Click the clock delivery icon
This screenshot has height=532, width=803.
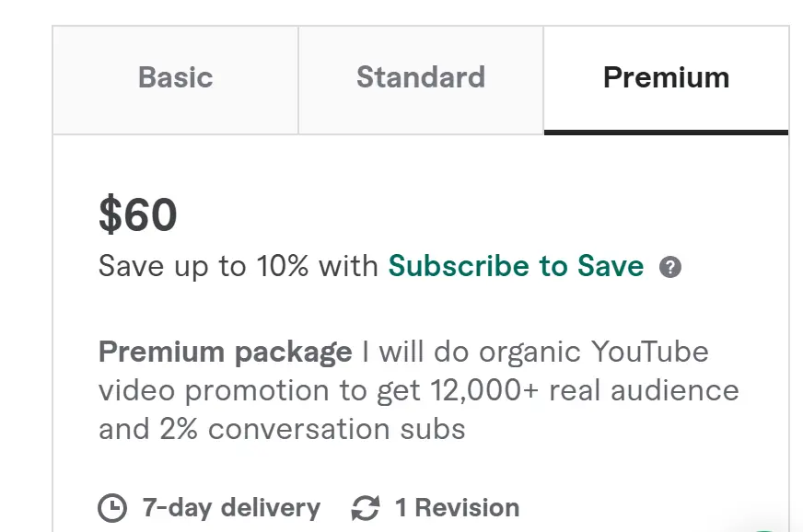pyautogui.click(x=112, y=508)
